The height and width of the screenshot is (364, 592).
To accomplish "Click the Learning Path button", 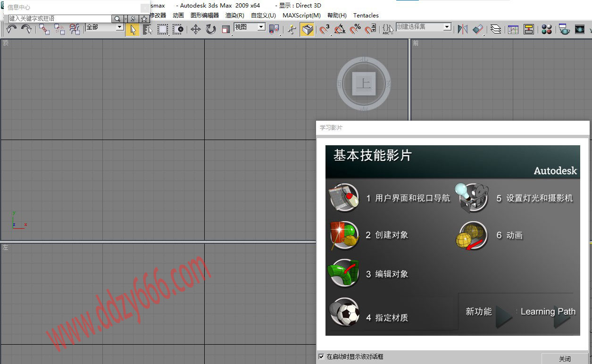I will click(548, 312).
